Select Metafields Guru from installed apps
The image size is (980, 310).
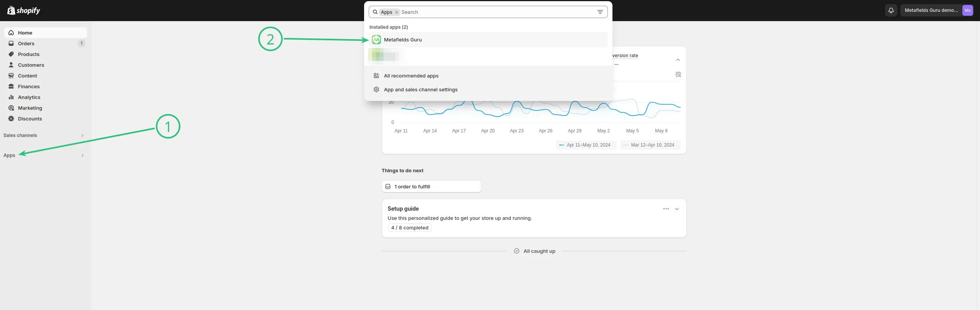[x=488, y=40]
